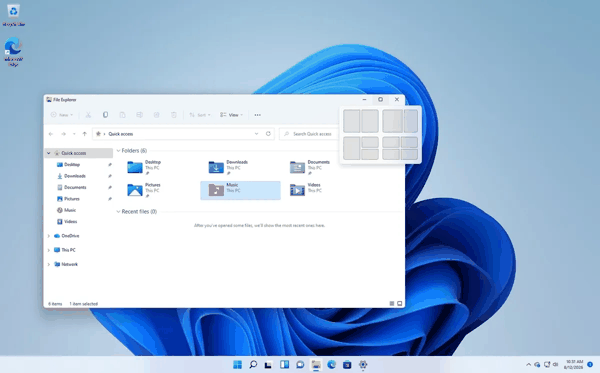Open Widgets from the taskbar
This screenshot has height=373, width=600.
click(x=284, y=365)
